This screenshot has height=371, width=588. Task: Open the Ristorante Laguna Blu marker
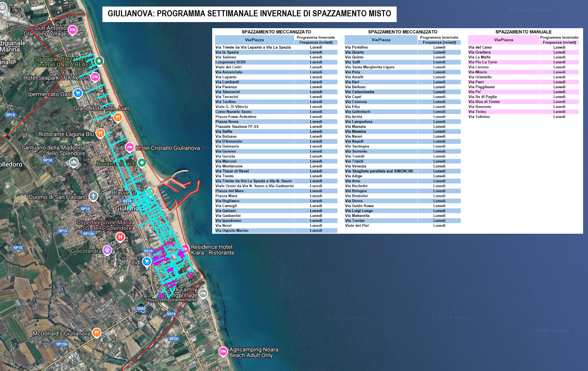(x=100, y=133)
